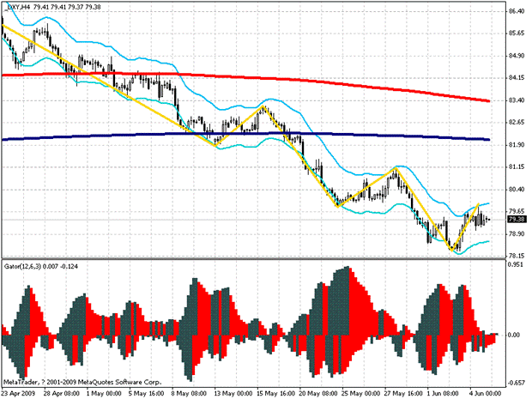Click the 5 May 16:00 time label

146,393
